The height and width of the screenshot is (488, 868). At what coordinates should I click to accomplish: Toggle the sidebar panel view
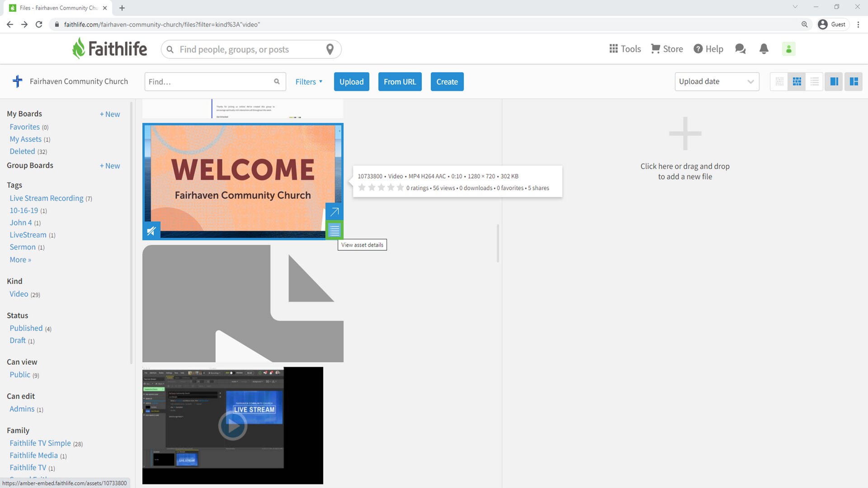834,81
